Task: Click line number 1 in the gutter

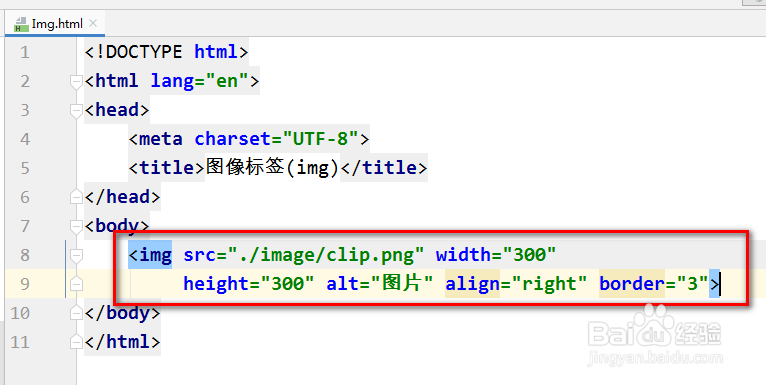Action: 24,52
